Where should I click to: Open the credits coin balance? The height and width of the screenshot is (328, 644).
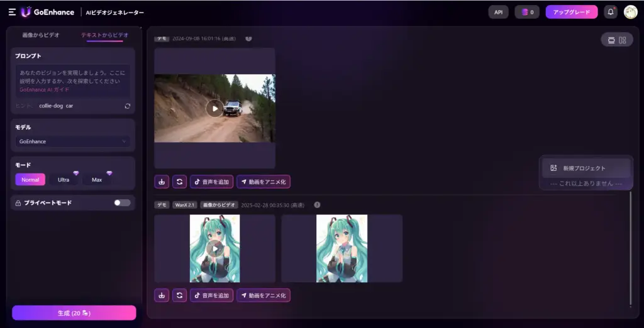pyautogui.click(x=527, y=12)
